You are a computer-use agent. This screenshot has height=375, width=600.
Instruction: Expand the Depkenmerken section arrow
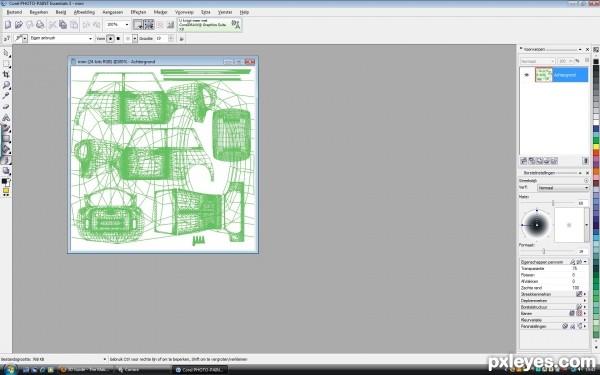pyautogui.click(x=585, y=300)
